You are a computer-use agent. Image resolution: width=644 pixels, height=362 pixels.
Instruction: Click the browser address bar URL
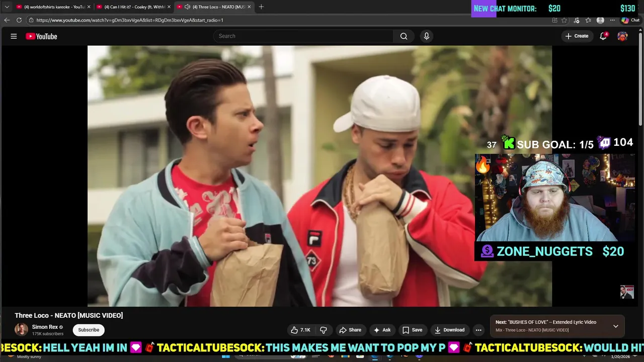130,20
